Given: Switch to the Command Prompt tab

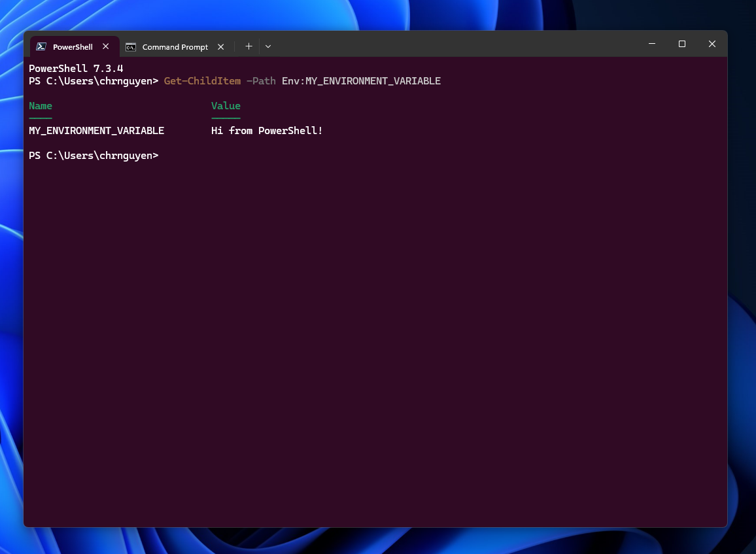Looking at the screenshot, I should [175, 46].
